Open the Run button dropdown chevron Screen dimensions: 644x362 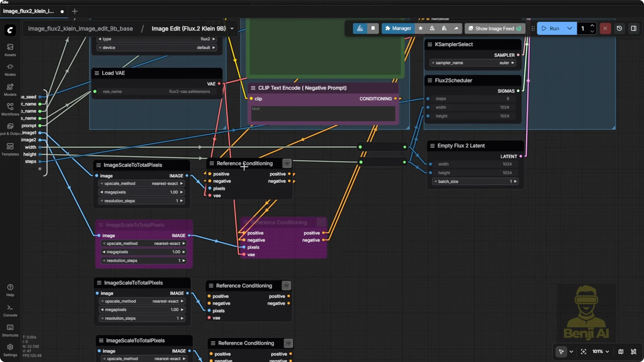pos(570,28)
